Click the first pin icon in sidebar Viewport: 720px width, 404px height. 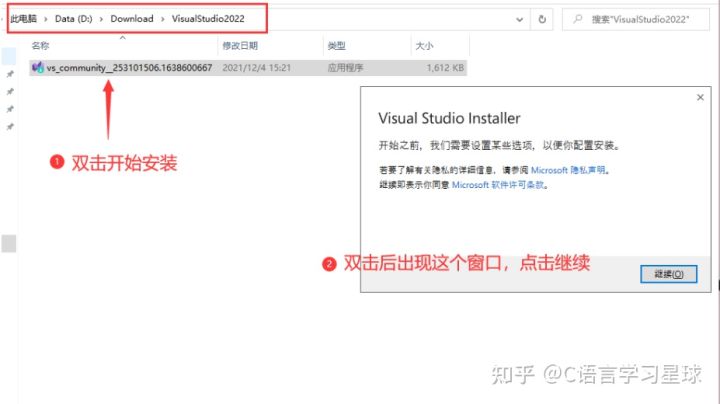[x=10, y=74]
